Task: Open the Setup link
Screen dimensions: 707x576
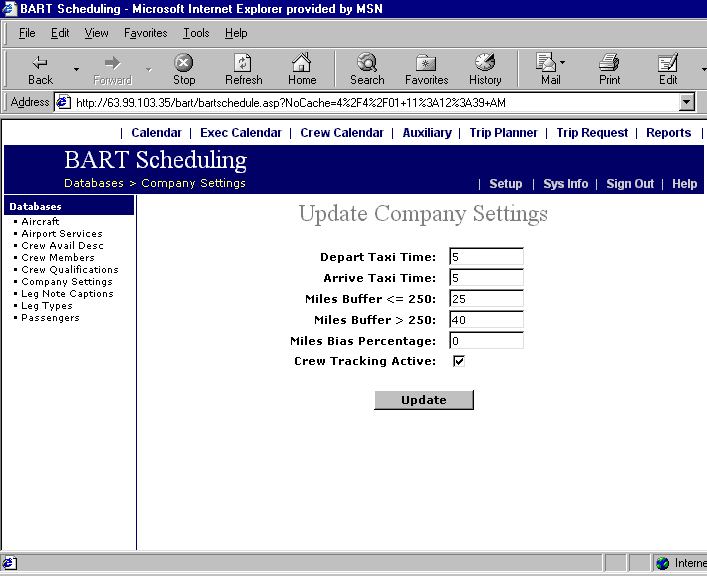Action: (x=505, y=184)
